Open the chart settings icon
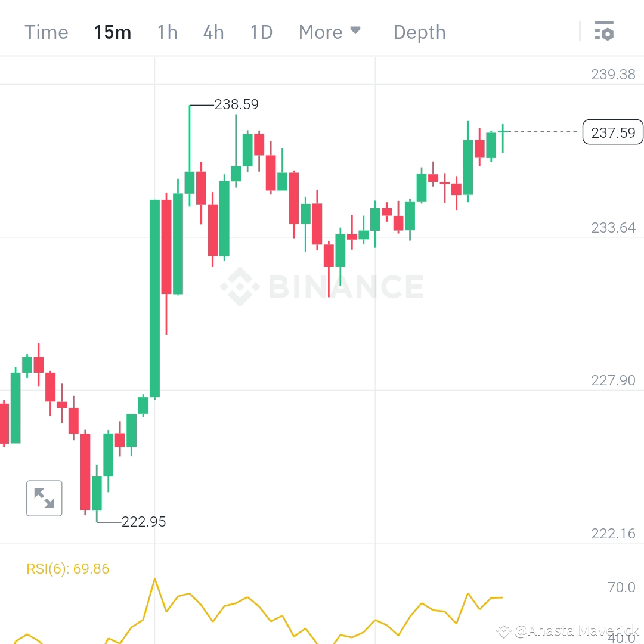The image size is (644, 644). [x=605, y=32]
